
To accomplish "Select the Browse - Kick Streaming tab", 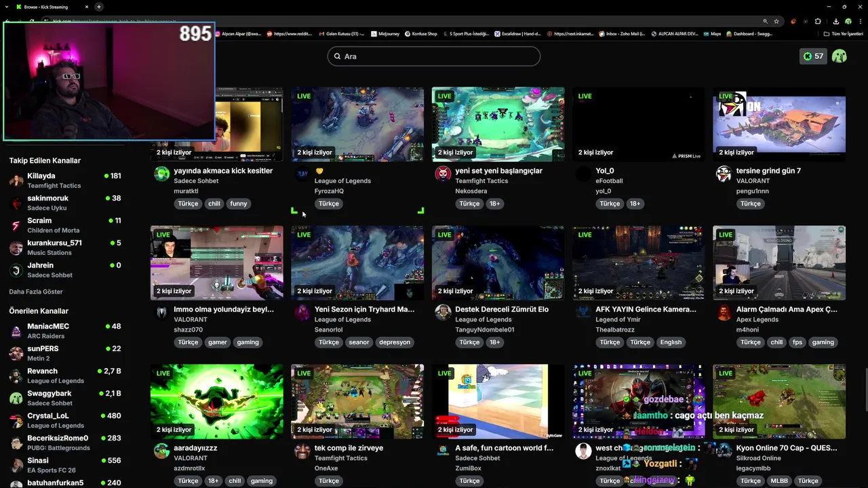I will click(52, 7).
